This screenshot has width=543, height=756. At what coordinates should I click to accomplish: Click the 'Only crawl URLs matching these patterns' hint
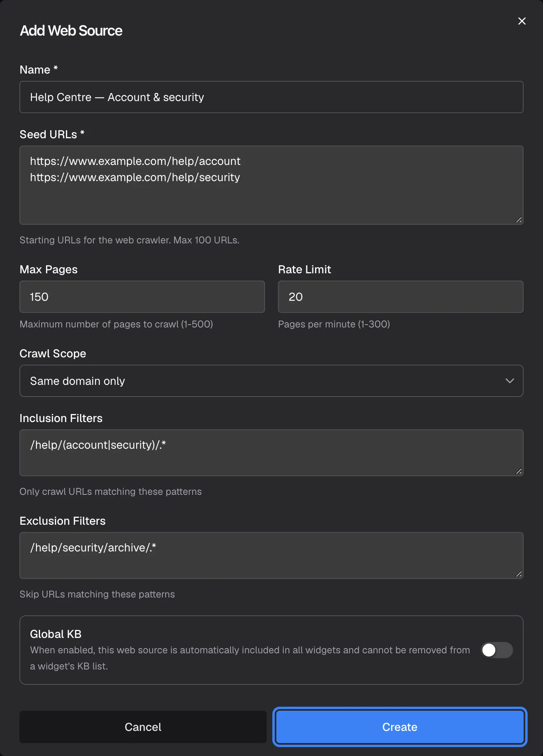(x=111, y=492)
